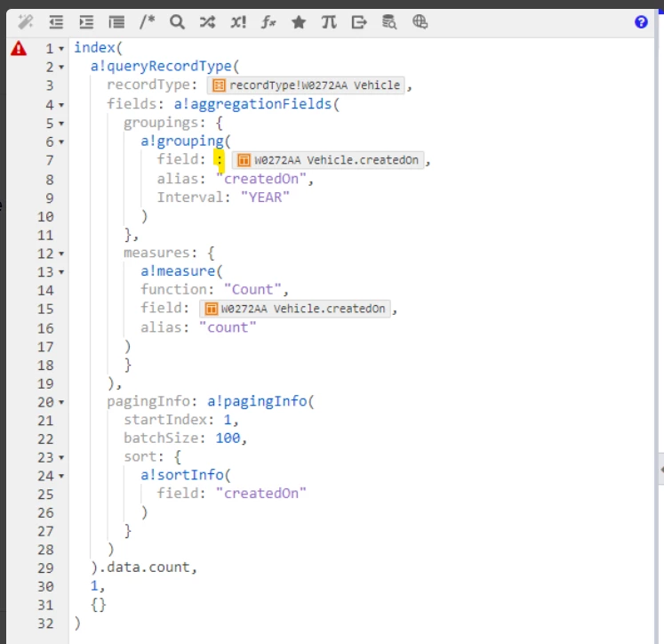Click the "createdOn" alias string on line 8
Screen dimensions: 664x644
(260, 179)
